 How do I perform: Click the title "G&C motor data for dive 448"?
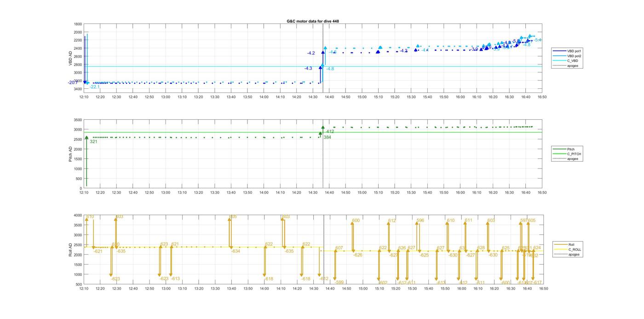click(x=313, y=21)
